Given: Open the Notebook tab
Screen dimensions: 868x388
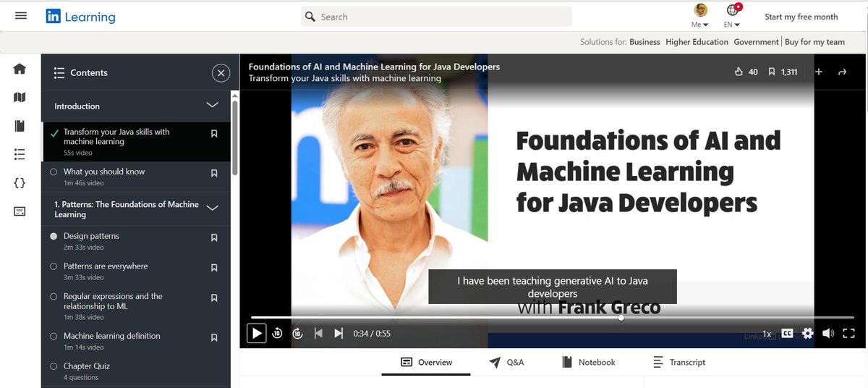Looking at the screenshot, I should point(588,362).
